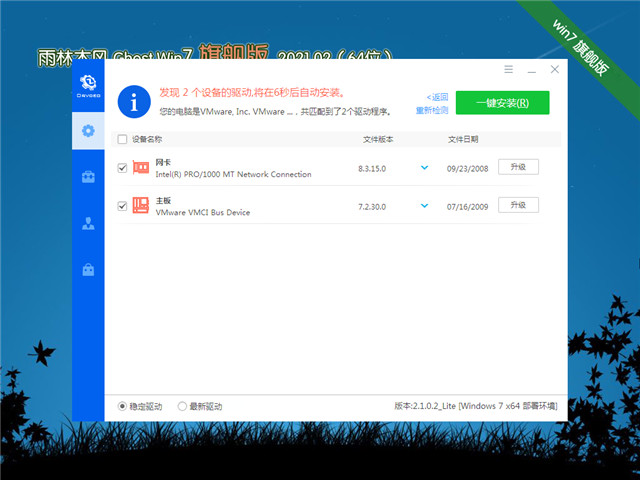Open the shopping bag sidebar icon

[x=88, y=270]
